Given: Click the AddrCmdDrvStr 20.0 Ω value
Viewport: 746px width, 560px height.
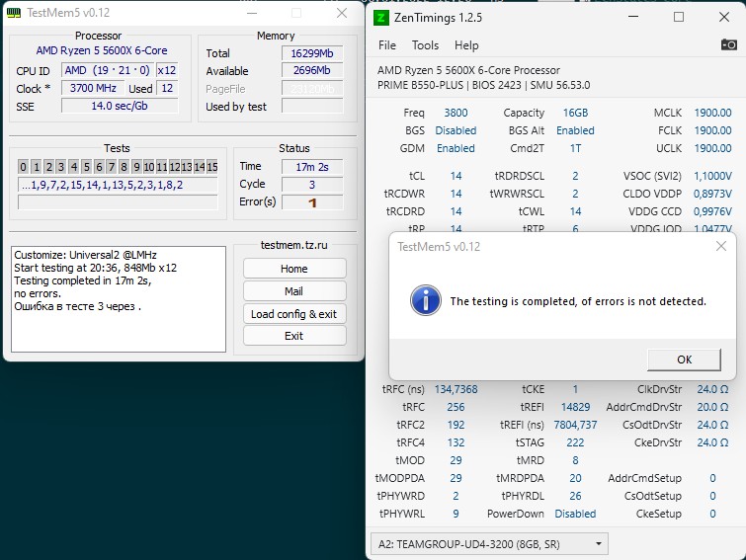Looking at the screenshot, I should [x=712, y=407].
